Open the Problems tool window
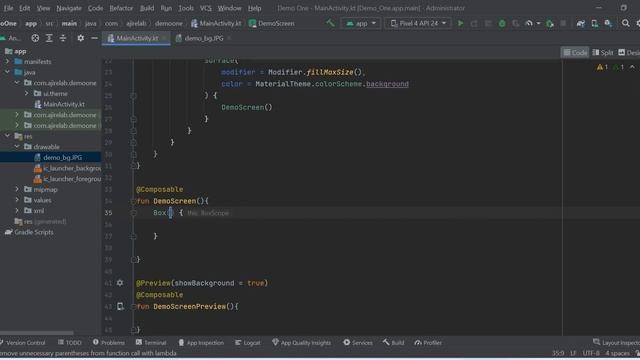640x360 pixels. 109,342
